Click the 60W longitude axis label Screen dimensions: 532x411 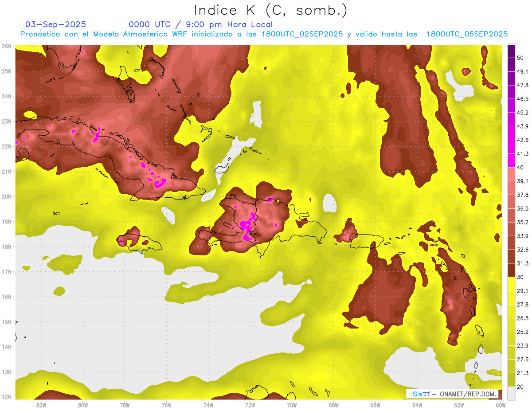(501, 405)
